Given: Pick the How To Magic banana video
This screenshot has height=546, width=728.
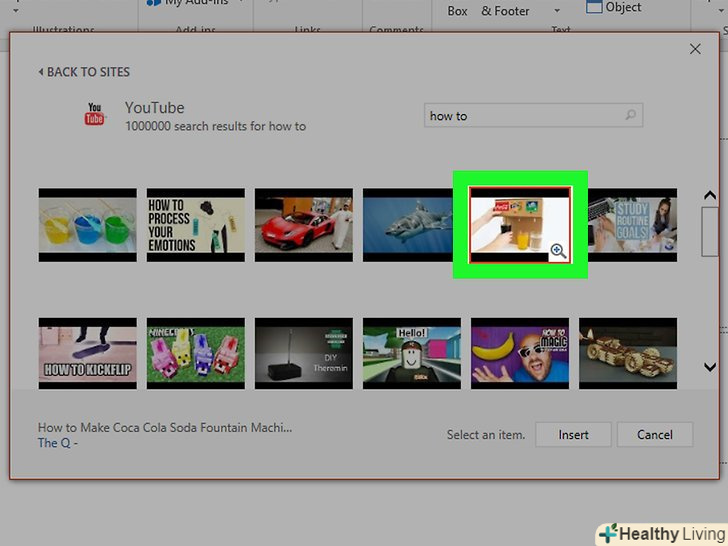Looking at the screenshot, I should pyautogui.click(x=519, y=354).
